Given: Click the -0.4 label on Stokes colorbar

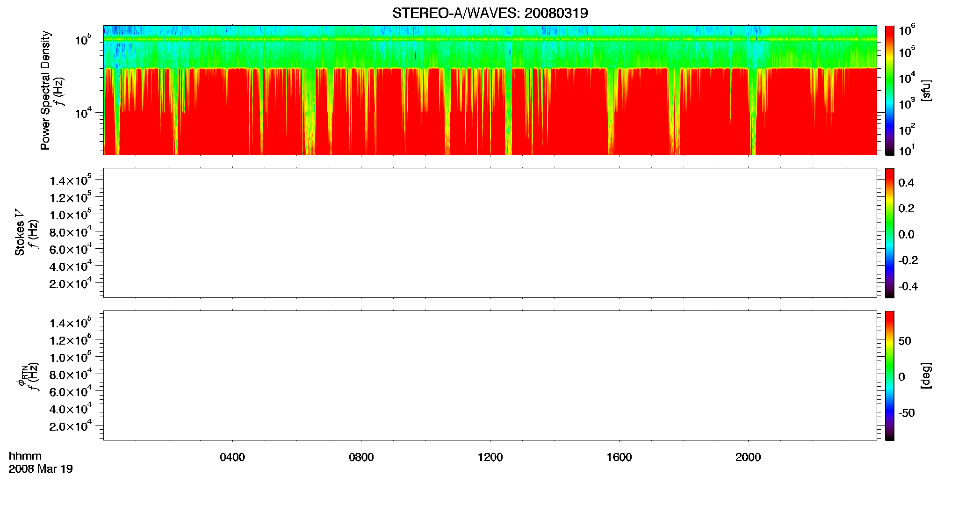Looking at the screenshot, I should [908, 286].
